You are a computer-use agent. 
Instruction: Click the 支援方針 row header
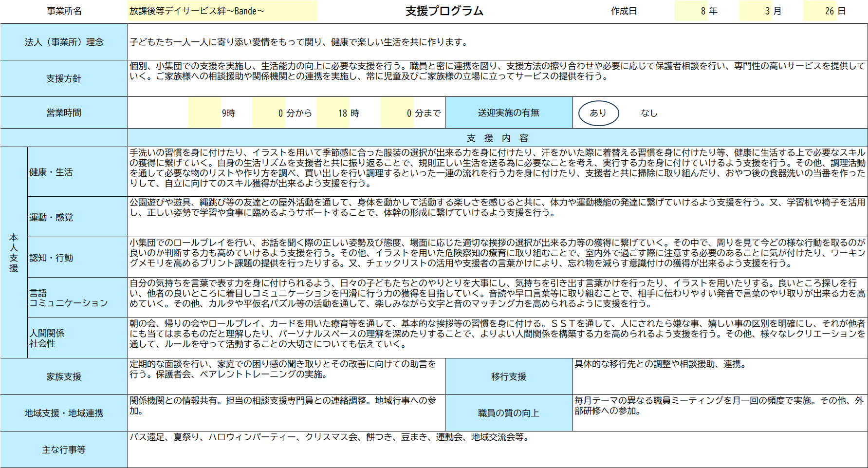64,78
